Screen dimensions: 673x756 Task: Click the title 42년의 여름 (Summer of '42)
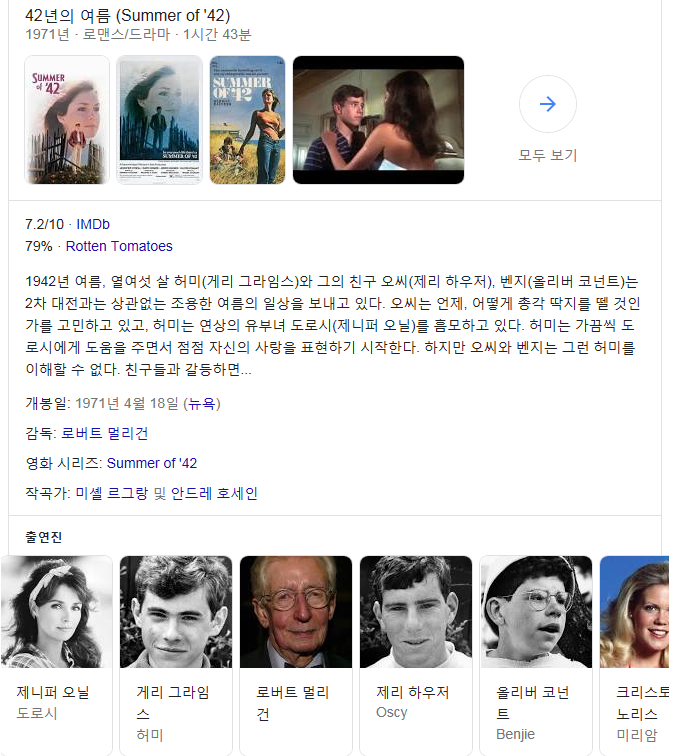point(128,15)
